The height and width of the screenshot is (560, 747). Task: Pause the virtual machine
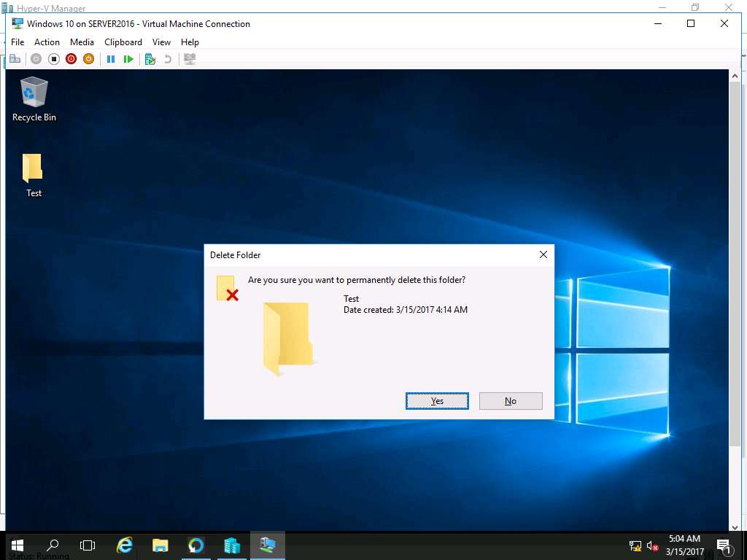[x=111, y=59]
